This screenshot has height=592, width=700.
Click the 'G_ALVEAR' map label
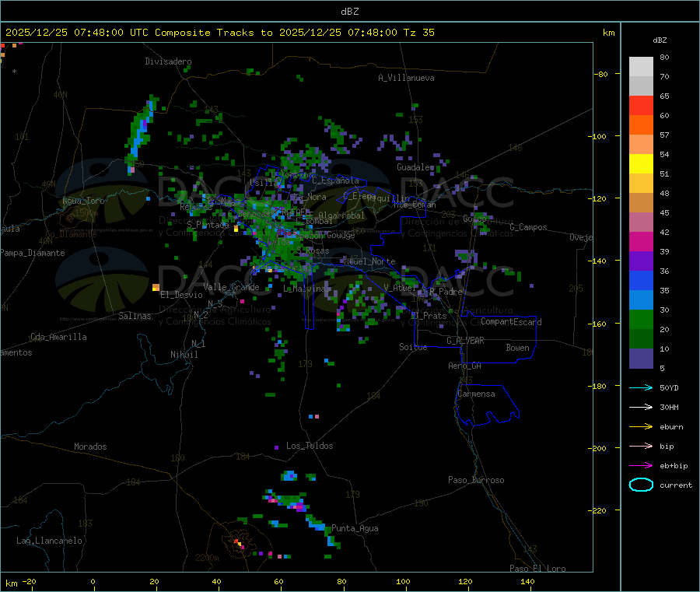click(x=465, y=341)
